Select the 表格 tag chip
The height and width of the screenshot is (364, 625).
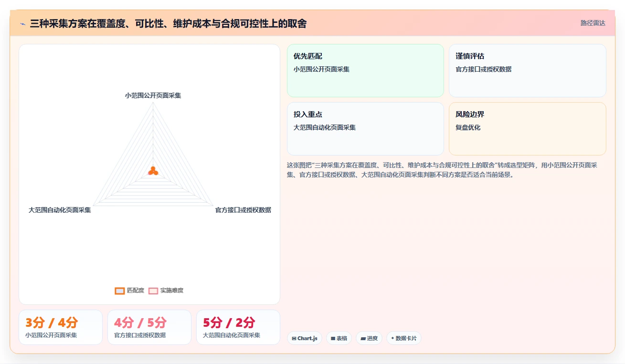(339, 338)
